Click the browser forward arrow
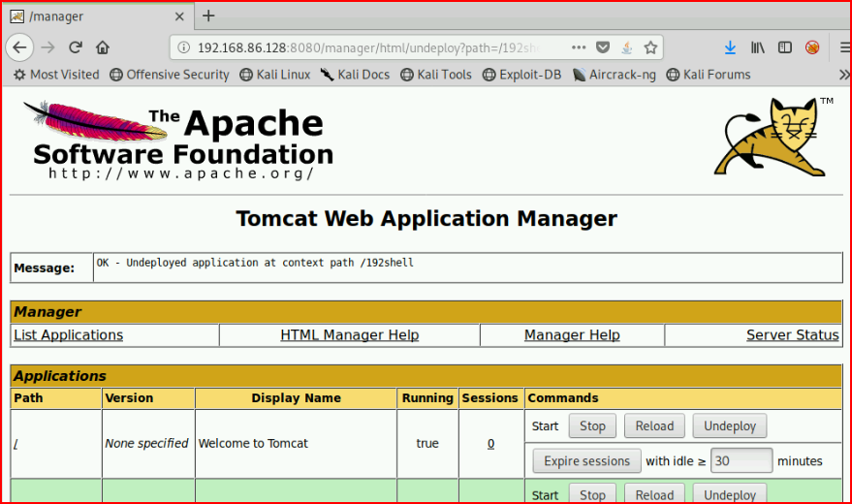The height and width of the screenshot is (504, 852). (47, 47)
